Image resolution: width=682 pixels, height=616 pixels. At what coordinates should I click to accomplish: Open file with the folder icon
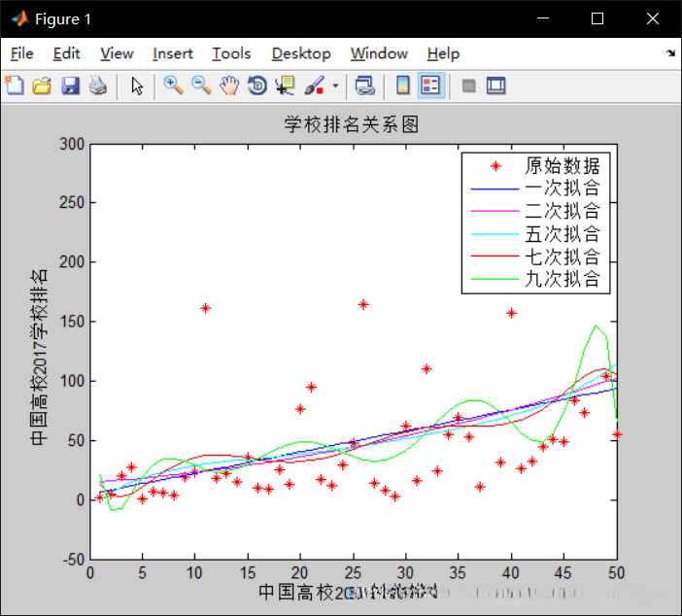tap(42, 86)
